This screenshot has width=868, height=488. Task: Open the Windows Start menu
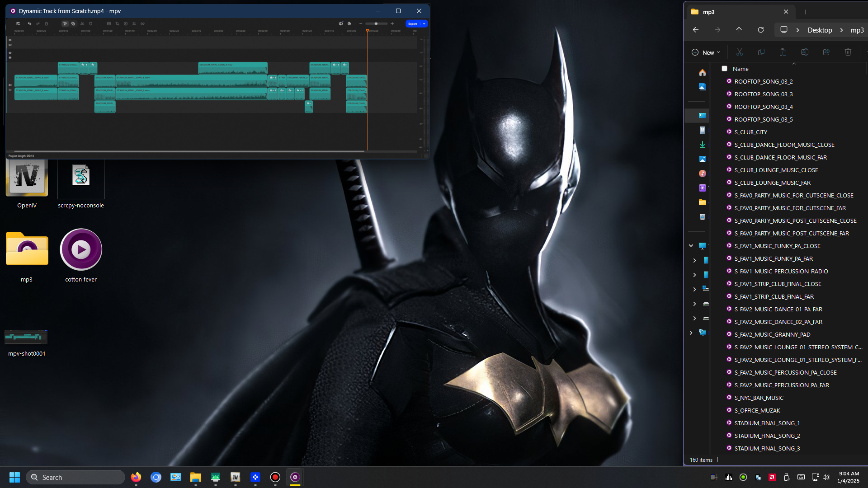click(x=14, y=477)
